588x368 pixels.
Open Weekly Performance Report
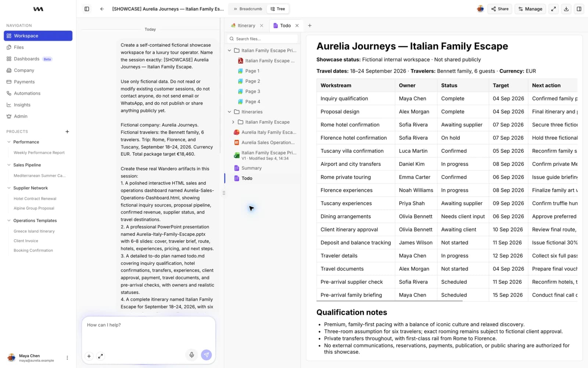39,153
